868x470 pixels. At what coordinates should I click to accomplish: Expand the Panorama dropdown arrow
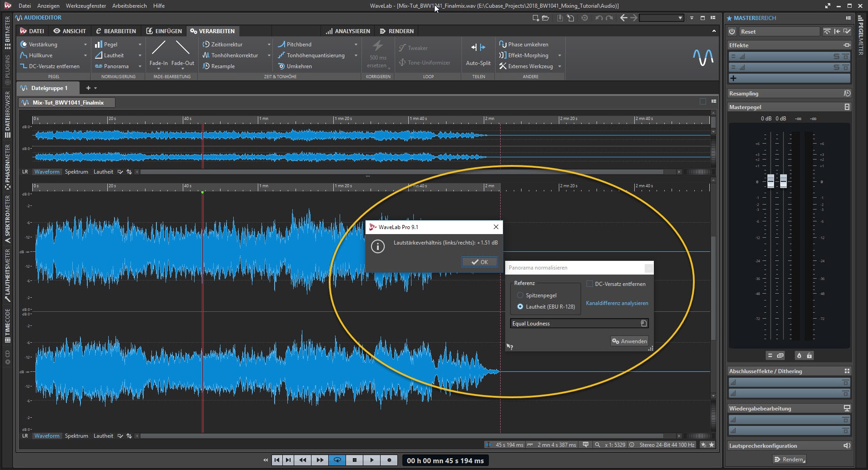[x=140, y=66]
